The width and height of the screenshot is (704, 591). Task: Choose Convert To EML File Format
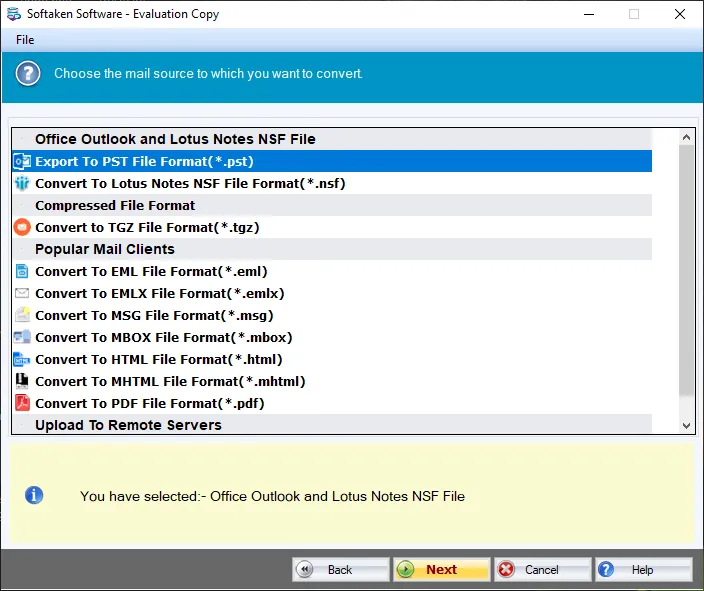(332, 271)
